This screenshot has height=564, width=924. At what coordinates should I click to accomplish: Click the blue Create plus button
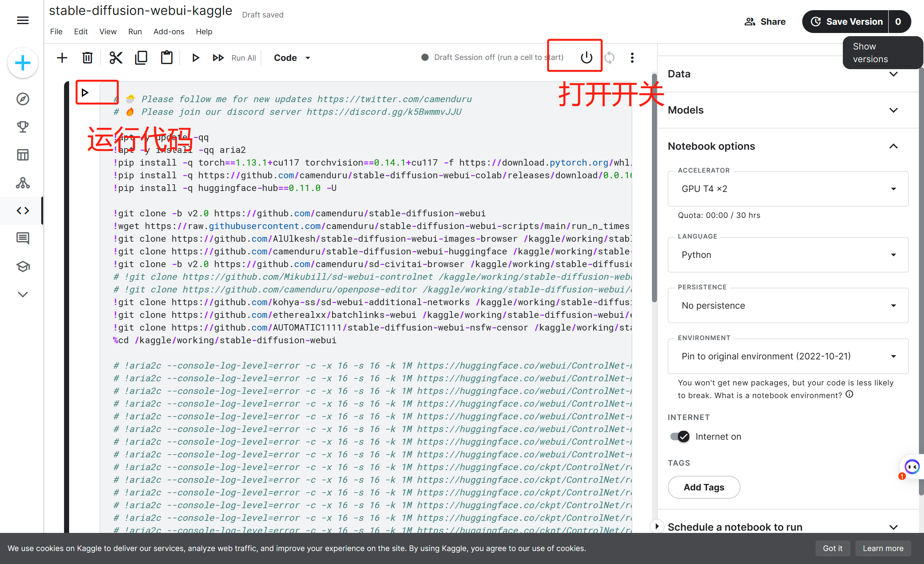tap(23, 63)
